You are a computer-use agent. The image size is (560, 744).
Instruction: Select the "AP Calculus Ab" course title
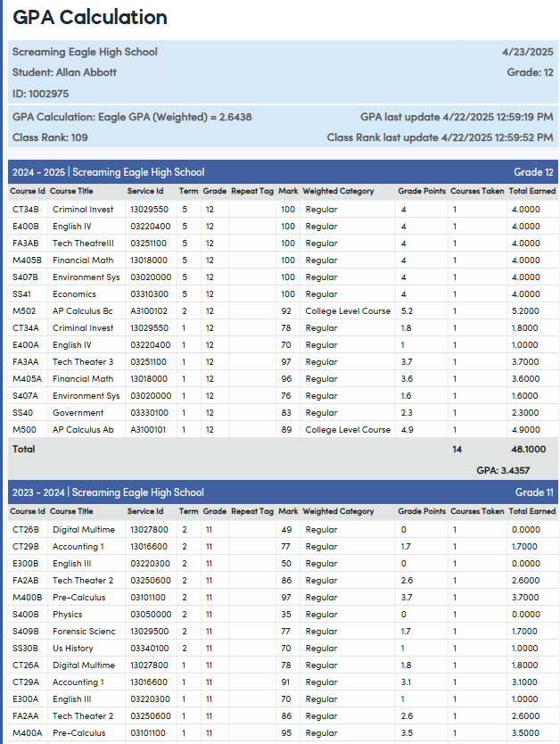[83, 430]
